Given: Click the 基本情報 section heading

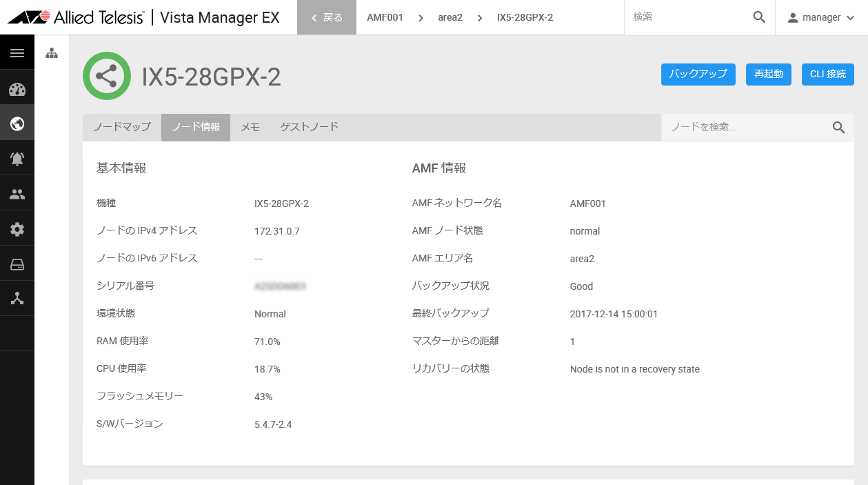Looking at the screenshot, I should pos(121,168).
